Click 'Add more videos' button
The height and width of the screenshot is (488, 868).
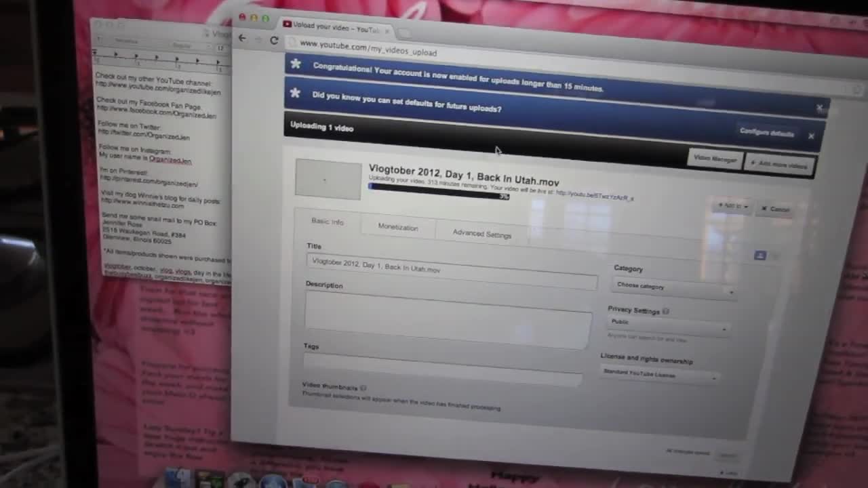tap(780, 164)
